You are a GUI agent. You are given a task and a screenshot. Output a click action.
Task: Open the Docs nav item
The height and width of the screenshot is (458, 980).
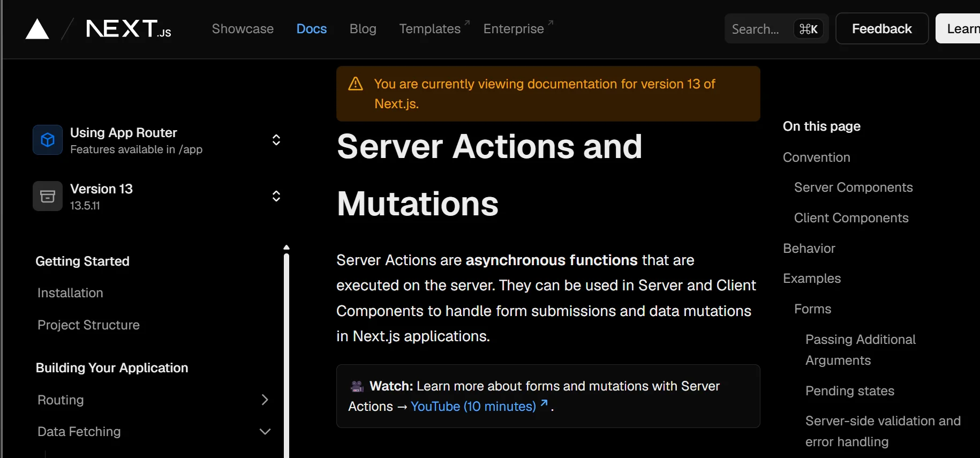312,29
